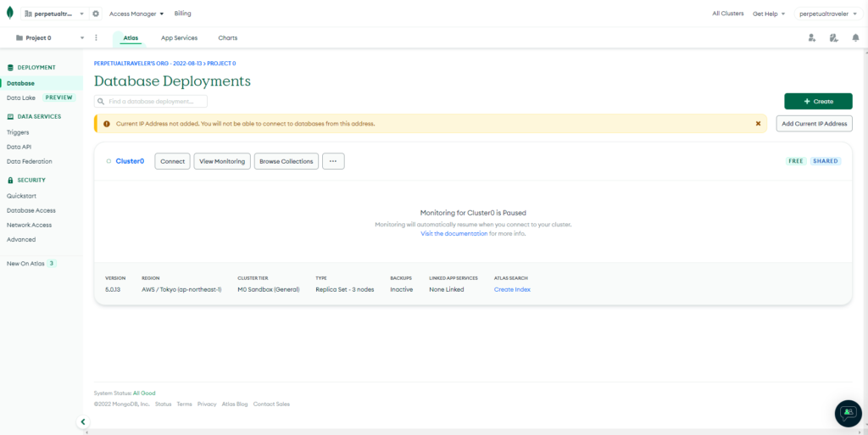Collapse the left sidebar arrow
The height and width of the screenshot is (435, 868).
coord(82,421)
